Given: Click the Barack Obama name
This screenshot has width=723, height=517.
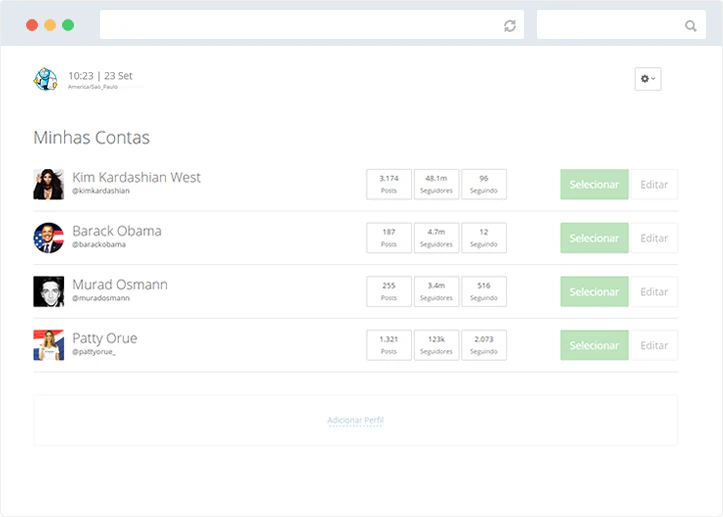Looking at the screenshot, I should click(117, 231).
